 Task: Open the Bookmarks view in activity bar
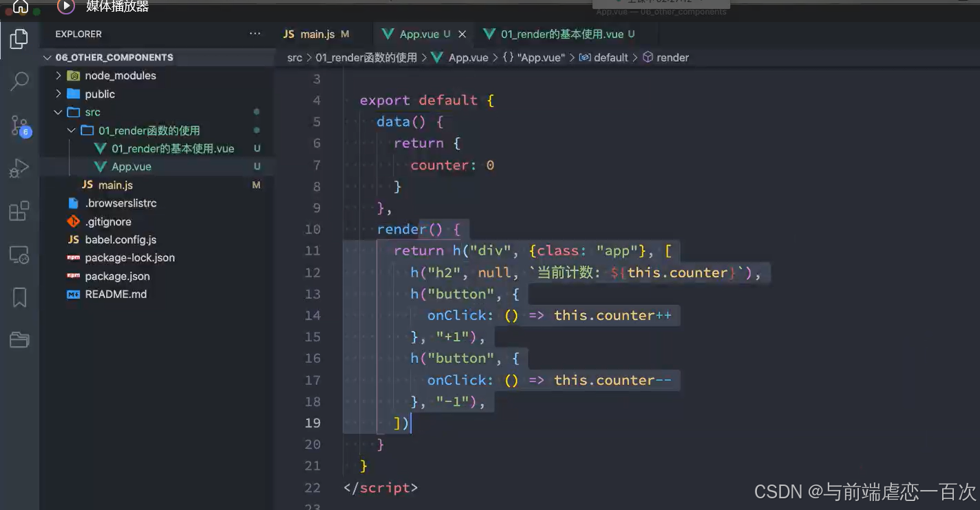pos(19,297)
